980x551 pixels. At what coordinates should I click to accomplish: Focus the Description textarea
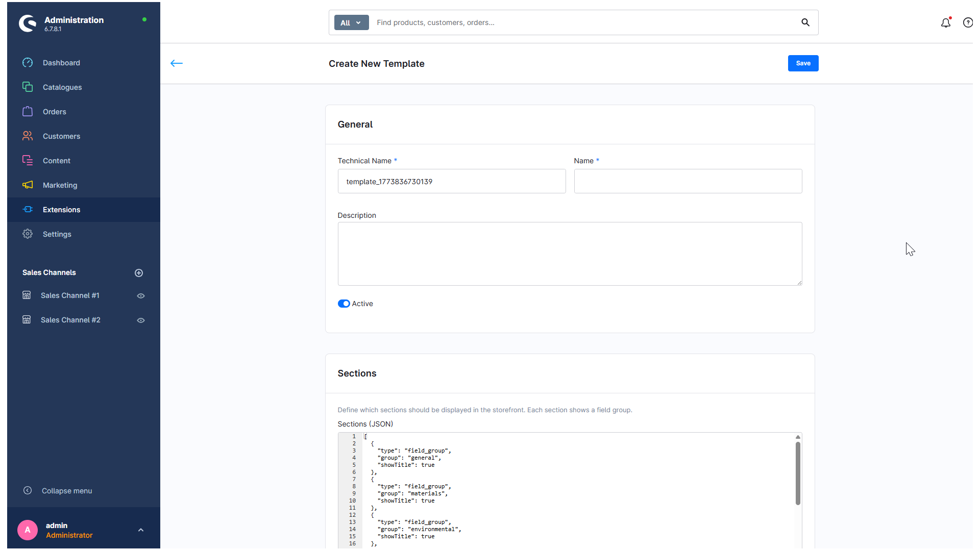click(570, 254)
